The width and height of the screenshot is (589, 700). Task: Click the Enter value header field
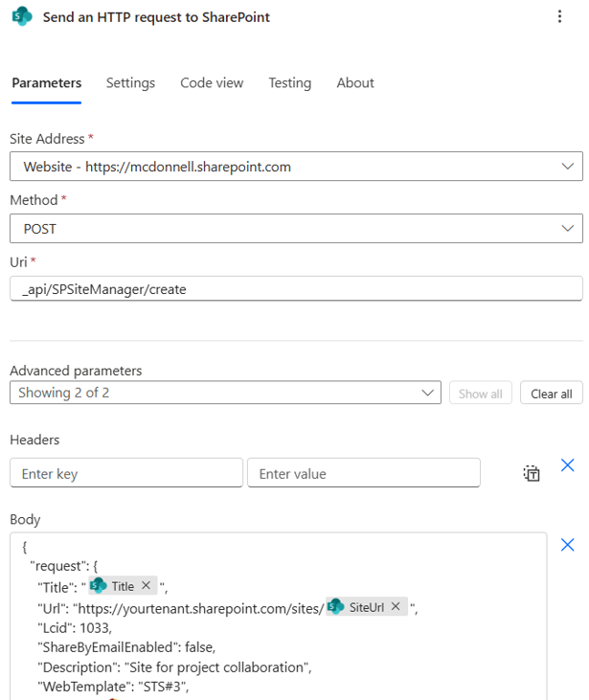pyautogui.click(x=363, y=473)
